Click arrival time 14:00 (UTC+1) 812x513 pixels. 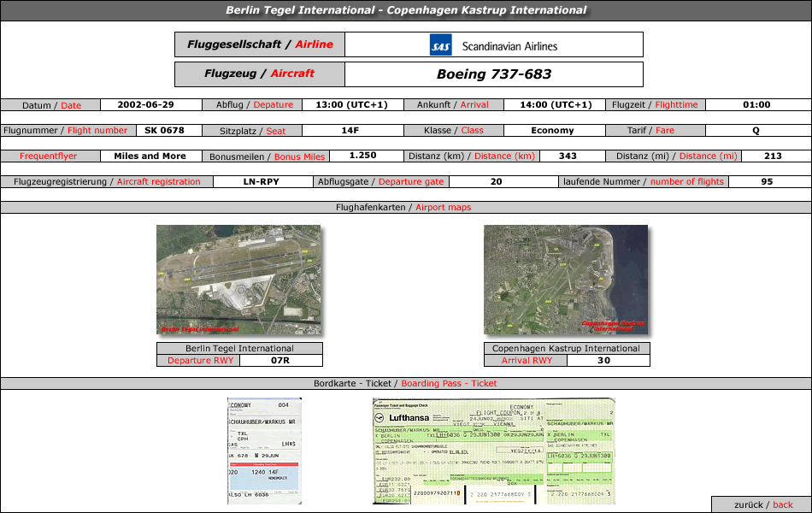click(556, 104)
